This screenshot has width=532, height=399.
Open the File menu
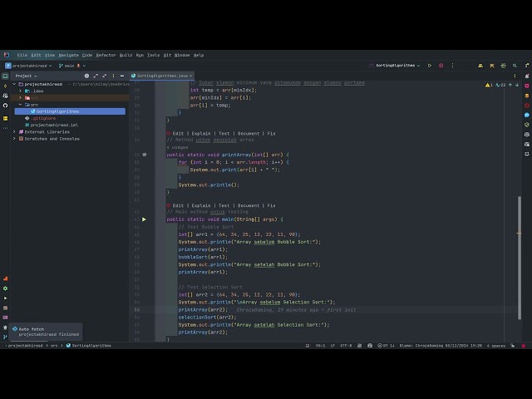click(22, 55)
